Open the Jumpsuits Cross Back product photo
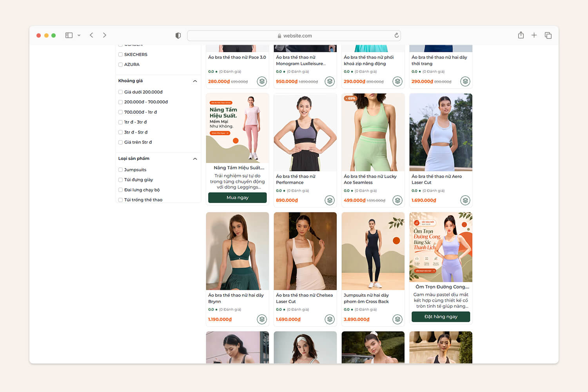 point(373,251)
